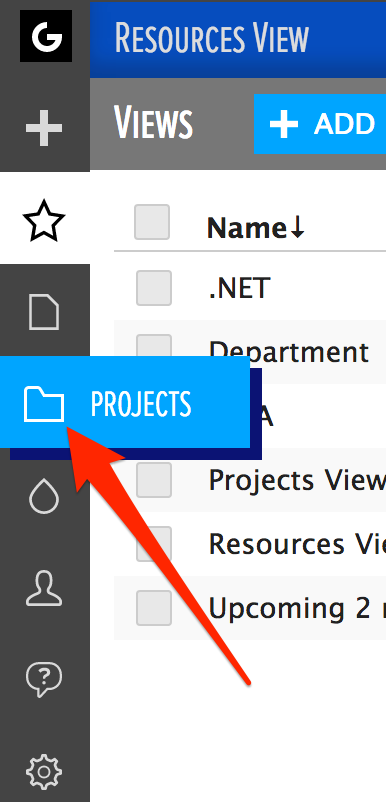
Task: Click the G logo icon
Action: point(46,36)
